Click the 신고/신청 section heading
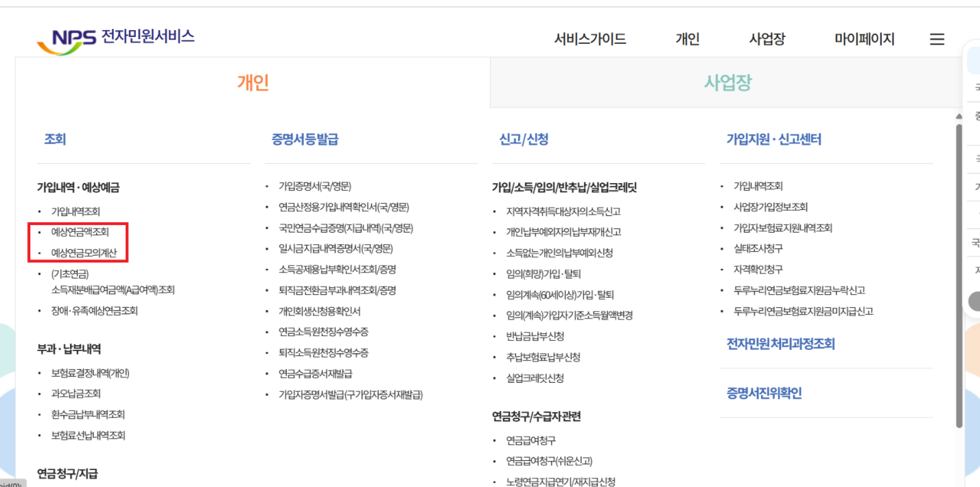The width and height of the screenshot is (980, 487). (524, 139)
